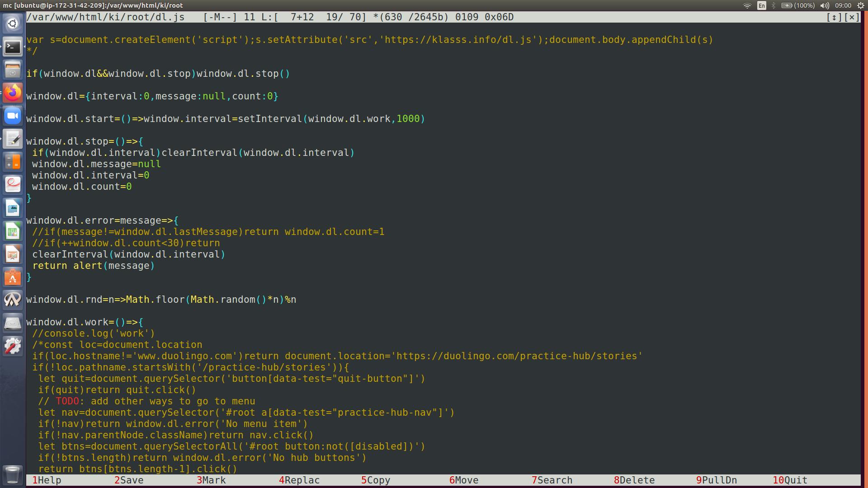Close the editor with [×] button
The height and width of the screenshot is (488, 868).
click(x=852, y=17)
